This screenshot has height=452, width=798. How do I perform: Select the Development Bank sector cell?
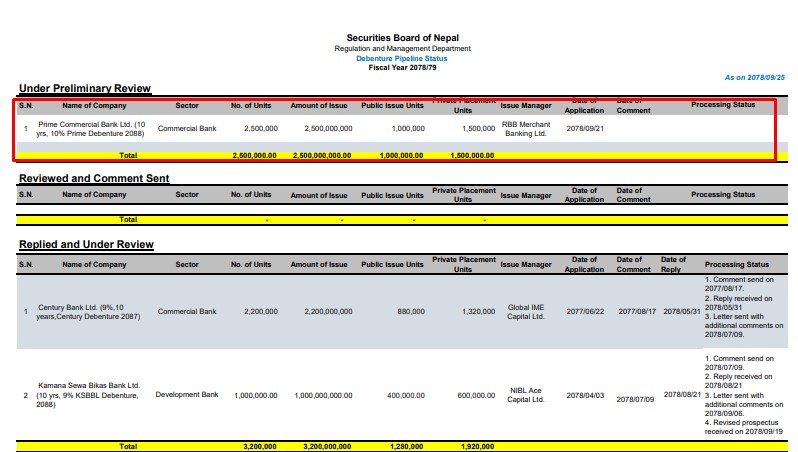(187, 394)
